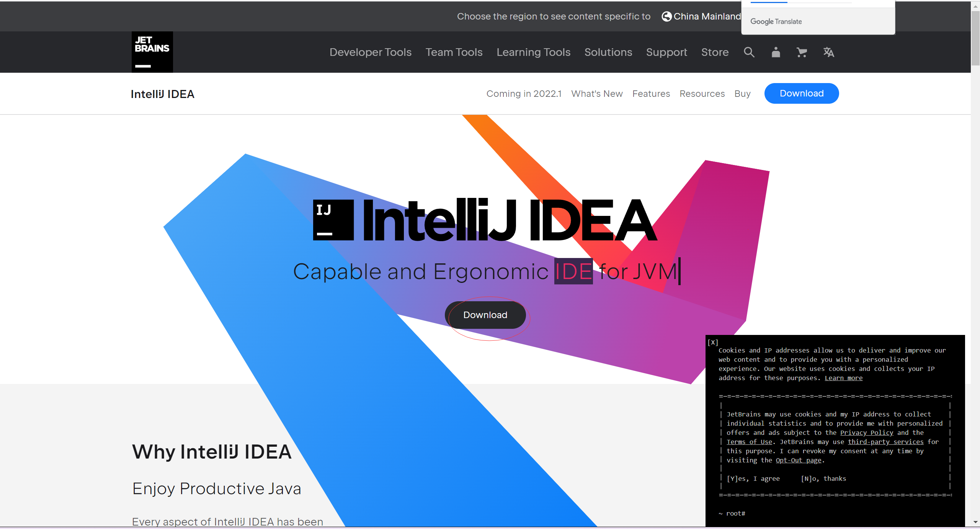The image size is (980, 529).
Task: Expand the Learning Tools menu
Action: (533, 52)
